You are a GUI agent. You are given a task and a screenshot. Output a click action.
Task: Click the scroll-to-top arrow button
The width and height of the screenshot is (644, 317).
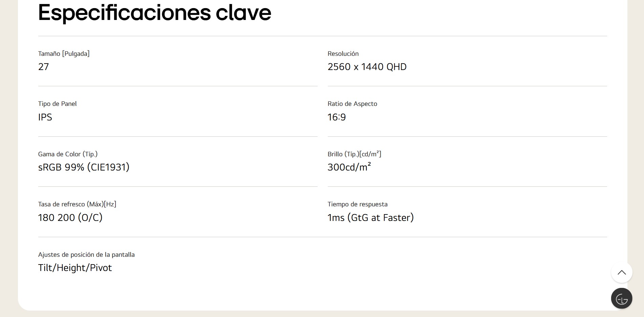621,272
